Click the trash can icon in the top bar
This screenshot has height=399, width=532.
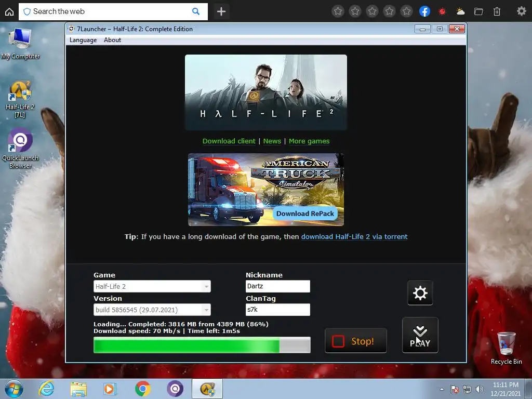pyautogui.click(x=497, y=11)
